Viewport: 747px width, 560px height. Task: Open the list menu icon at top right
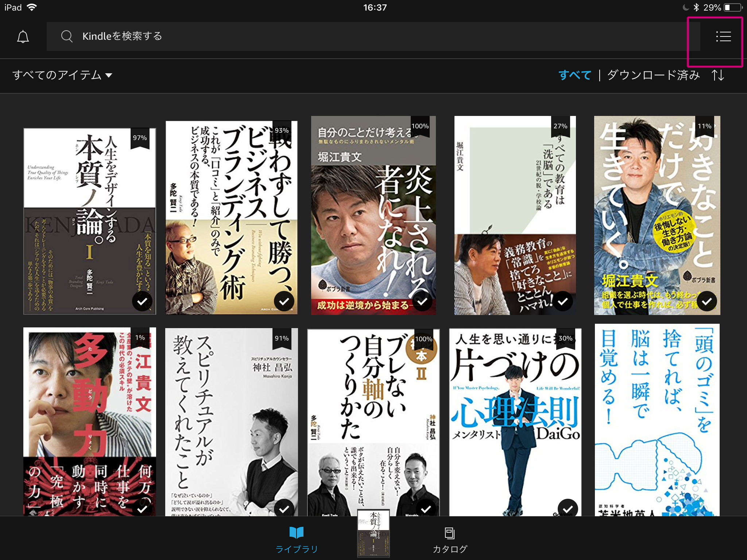(x=723, y=36)
